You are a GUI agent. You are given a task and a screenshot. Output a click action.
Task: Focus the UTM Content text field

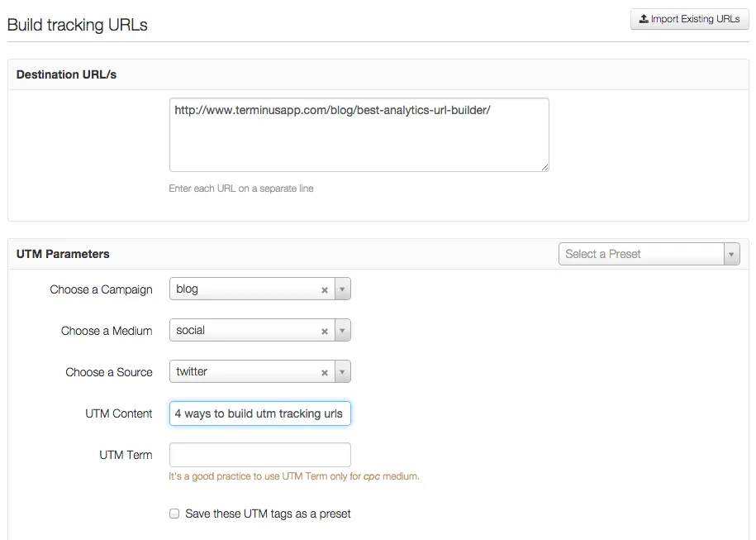click(259, 413)
